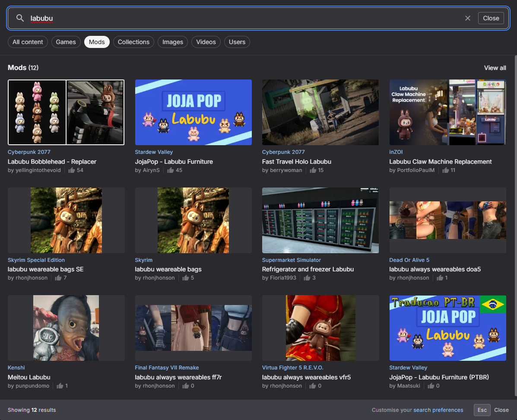517x420 pixels.
Task: Click inside the labubu search input field
Action: pyautogui.click(x=244, y=18)
